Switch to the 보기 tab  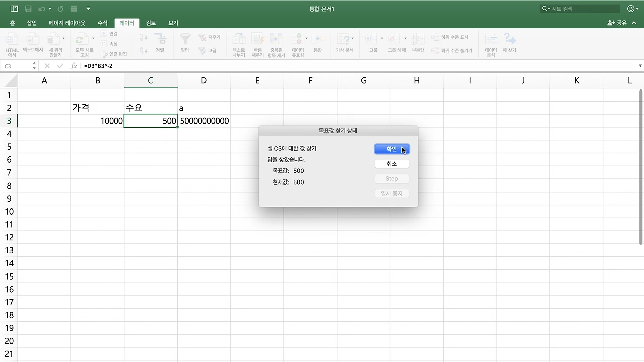click(173, 23)
